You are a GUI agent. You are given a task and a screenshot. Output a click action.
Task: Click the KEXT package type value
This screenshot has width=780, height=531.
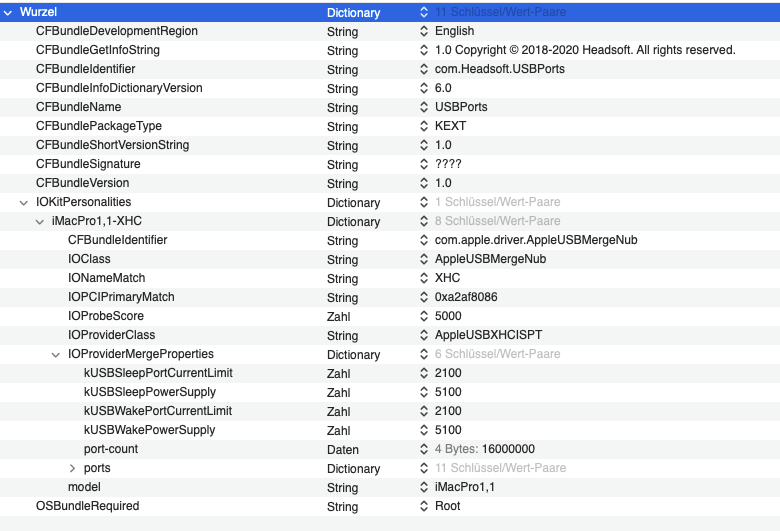coord(451,126)
